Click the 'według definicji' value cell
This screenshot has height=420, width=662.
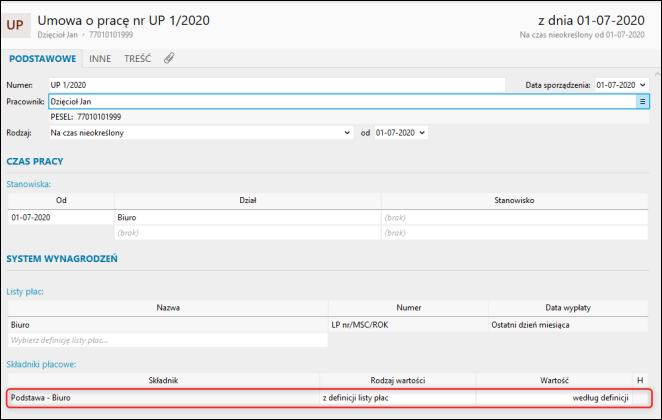pos(554,398)
